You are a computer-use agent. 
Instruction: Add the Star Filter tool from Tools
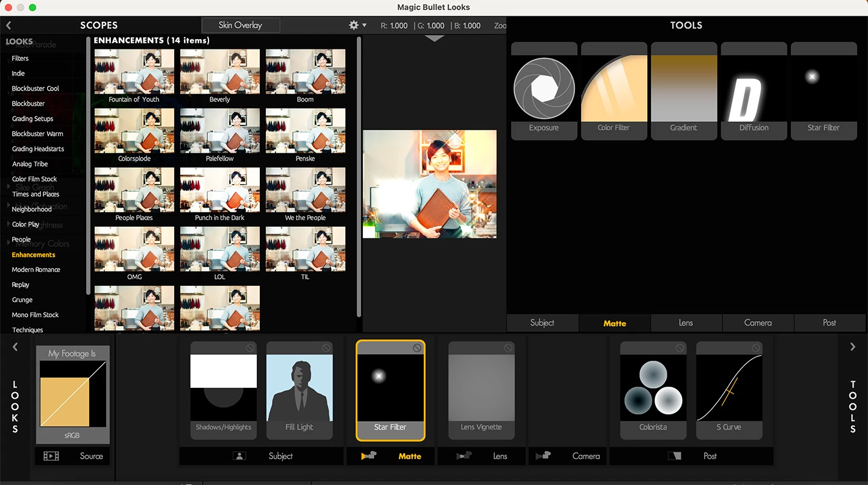click(x=823, y=91)
